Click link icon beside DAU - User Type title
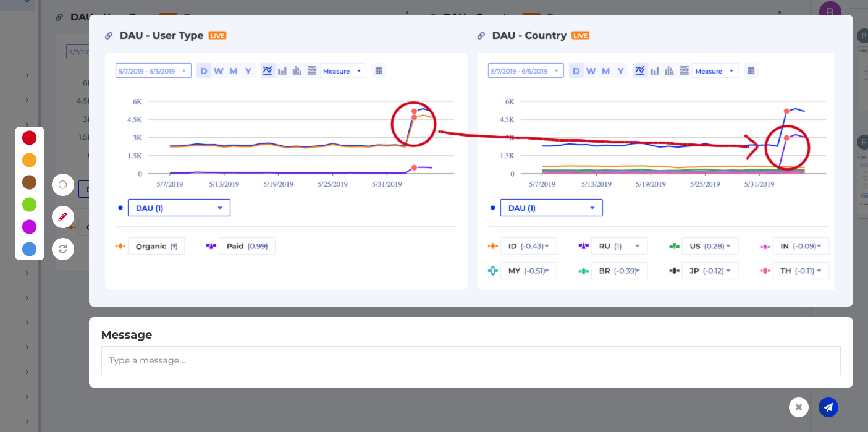Viewport: 868px width, 432px height. point(109,36)
